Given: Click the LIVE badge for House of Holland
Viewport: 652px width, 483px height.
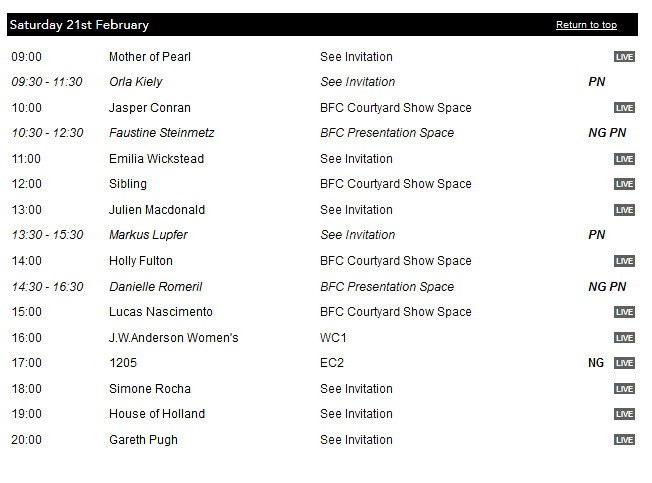Looking at the screenshot, I should click(x=624, y=414).
